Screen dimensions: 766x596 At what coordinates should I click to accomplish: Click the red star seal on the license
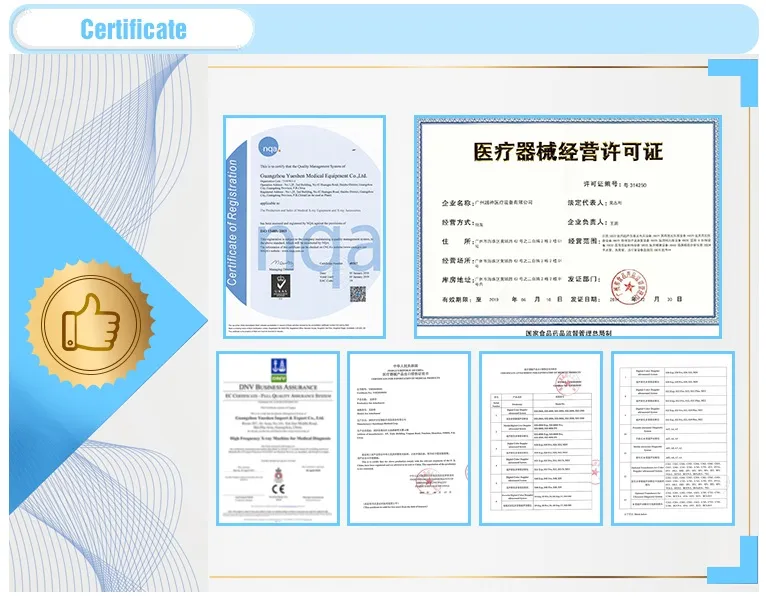coord(630,289)
